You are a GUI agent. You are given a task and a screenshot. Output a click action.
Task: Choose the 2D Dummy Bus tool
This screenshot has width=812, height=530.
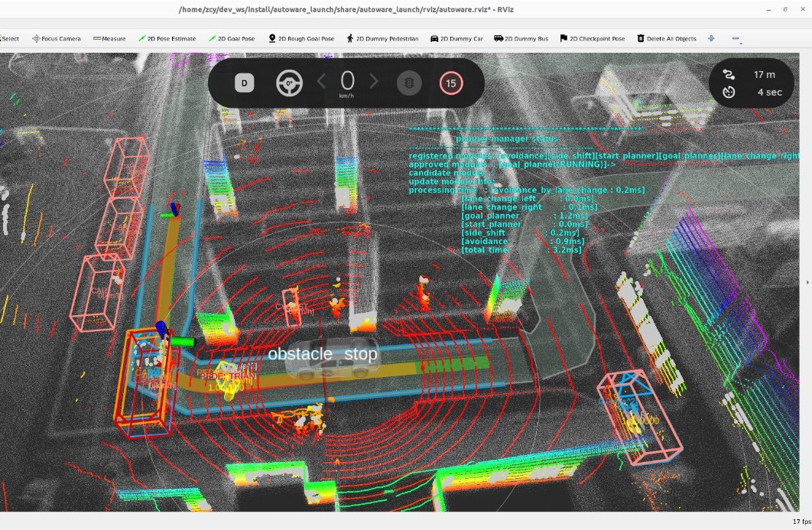coord(521,38)
